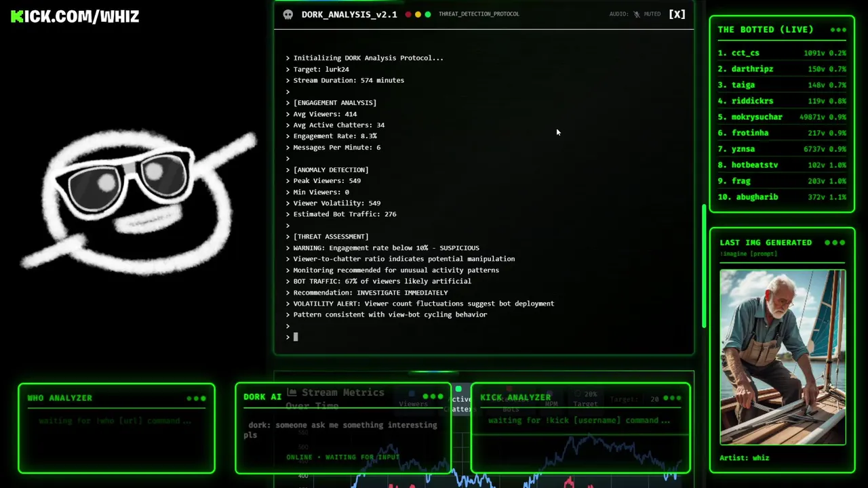The image size is (868, 488).
Task: Select the abugharib row in THE BOTTED list
Action: click(x=782, y=197)
